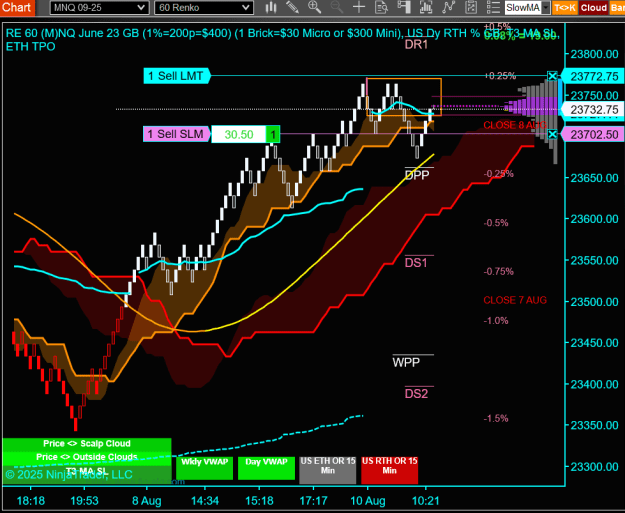Open the 60 Renko interval dropdown

[204, 7]
